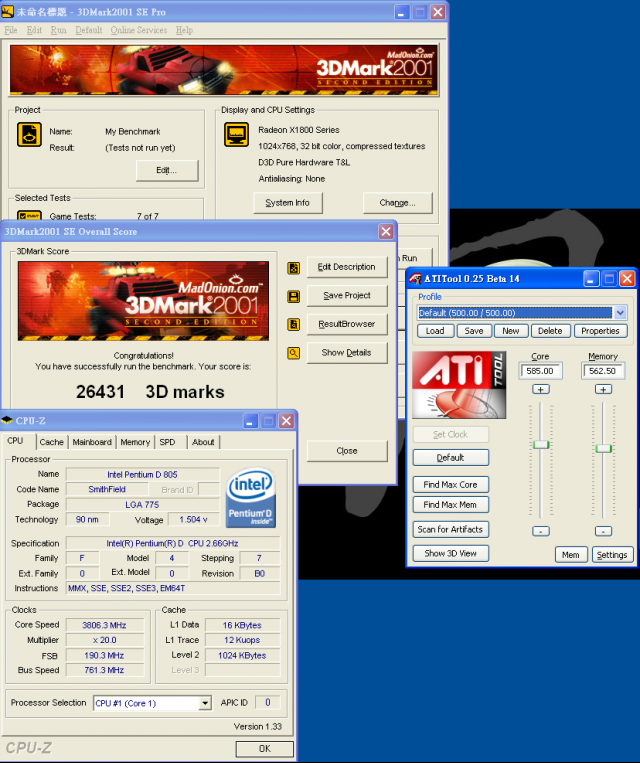Click the Show 3D View button
The width and height of the screenshot is (640, 763).
coord(451,553)
